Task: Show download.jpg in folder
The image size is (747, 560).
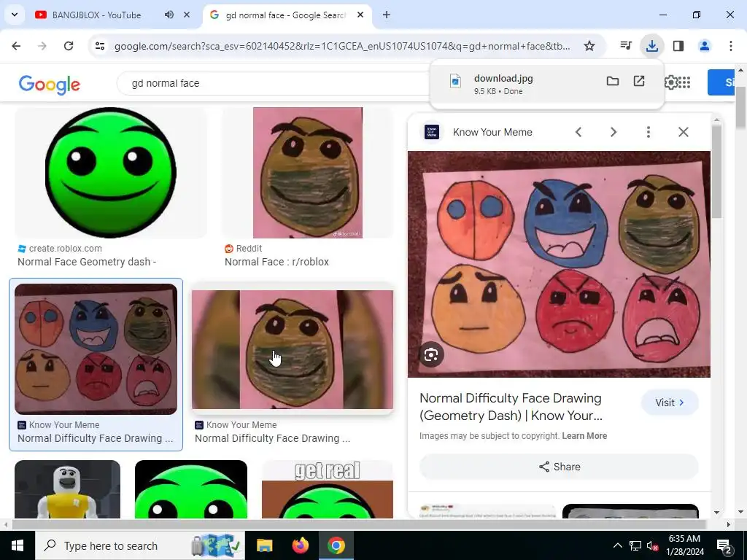Action: point(613,82)
